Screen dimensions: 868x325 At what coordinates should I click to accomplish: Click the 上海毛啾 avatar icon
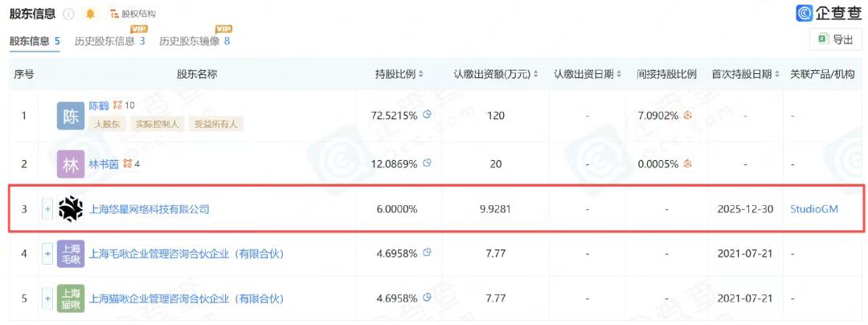(x=71, y=253)
